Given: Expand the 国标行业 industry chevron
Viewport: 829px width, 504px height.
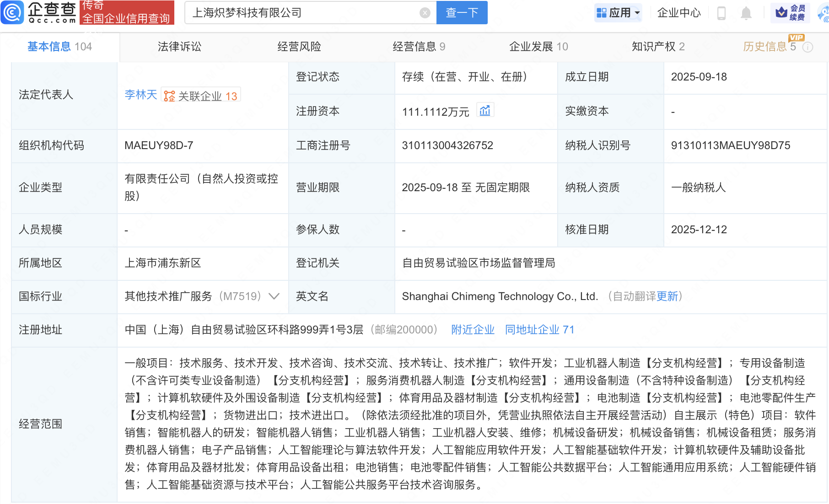Looking at the screenshot, I should (274, 296).
